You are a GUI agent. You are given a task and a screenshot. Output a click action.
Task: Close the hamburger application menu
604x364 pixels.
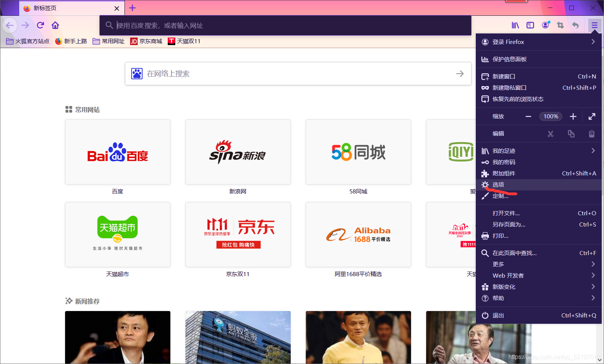pos(594,25)
